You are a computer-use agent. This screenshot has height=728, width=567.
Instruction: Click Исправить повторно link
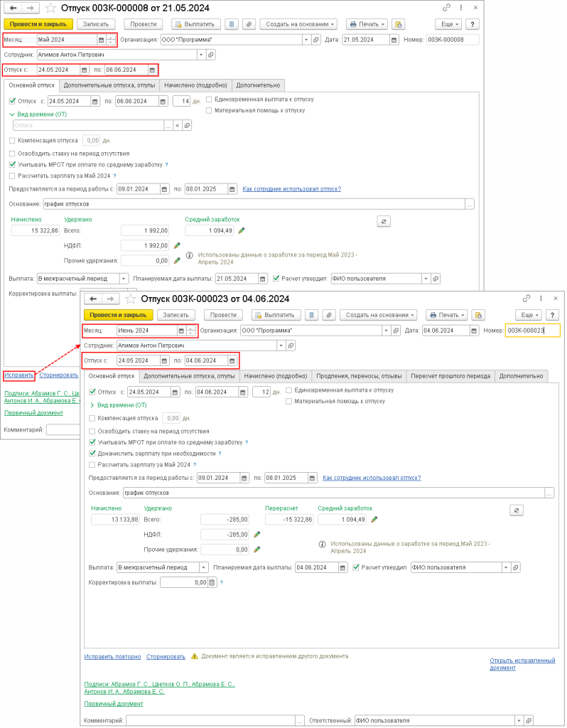(x=112, y=657)
